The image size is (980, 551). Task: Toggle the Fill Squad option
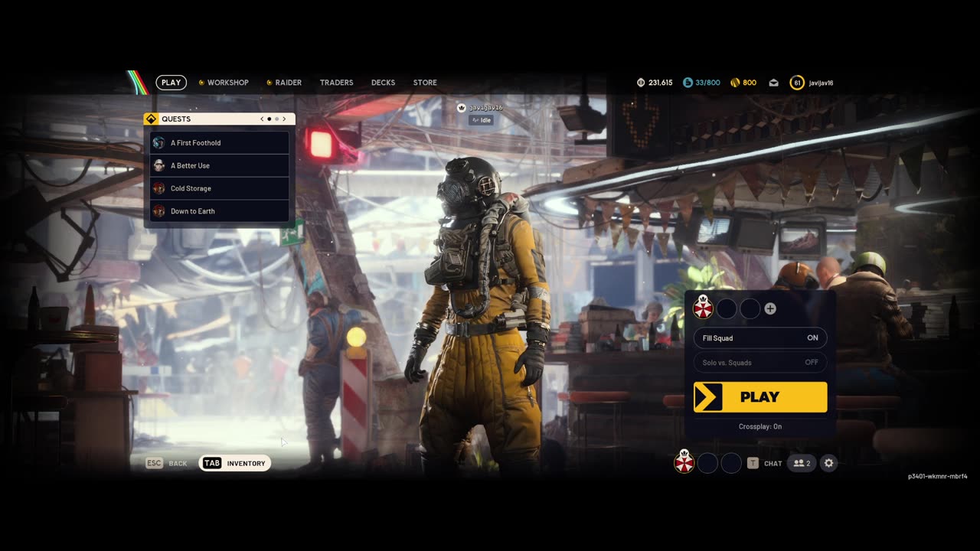click(760, 338)
